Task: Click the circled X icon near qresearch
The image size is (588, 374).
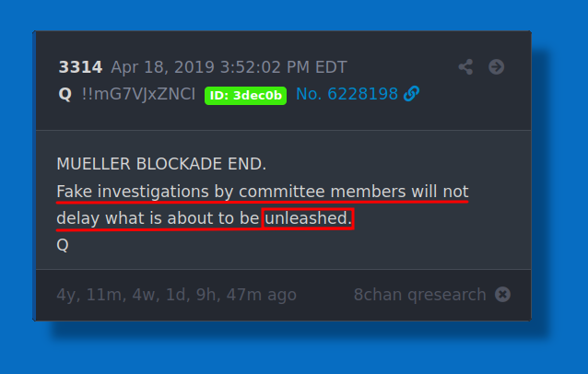Action: point(502,295)
